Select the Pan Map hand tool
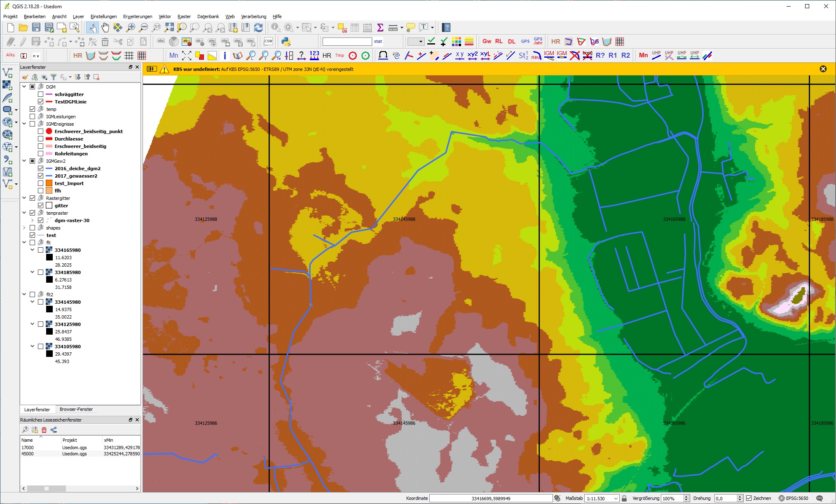This screenshot has height=504, width=836. pos(105,28)
